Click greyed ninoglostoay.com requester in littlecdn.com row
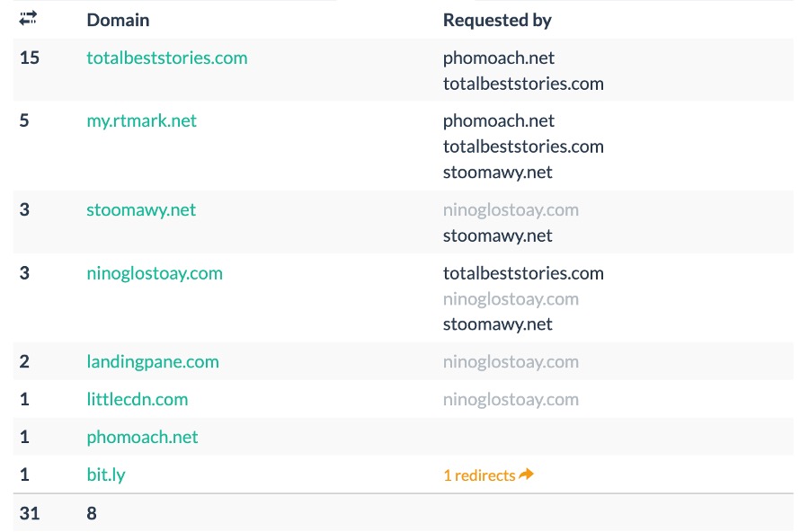The height and width of the screenshot is (532, 800). [x=511, y=400]
